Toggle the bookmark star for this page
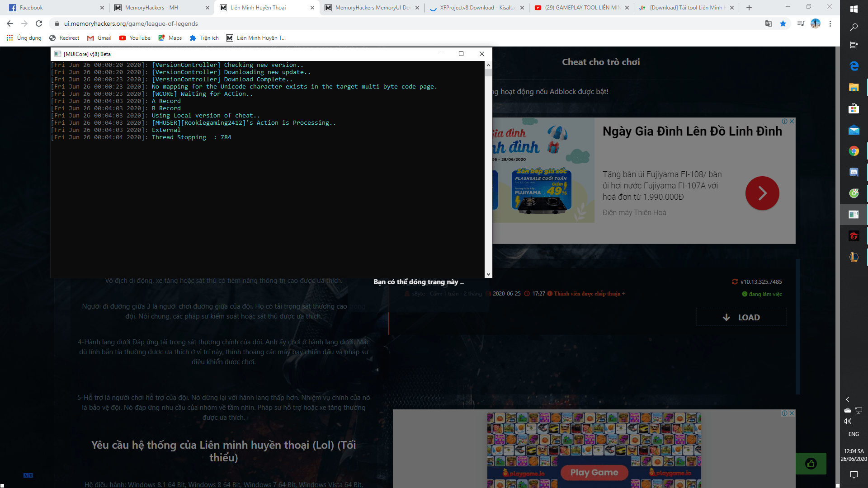 pyautogui.click(x=783, y=23)
